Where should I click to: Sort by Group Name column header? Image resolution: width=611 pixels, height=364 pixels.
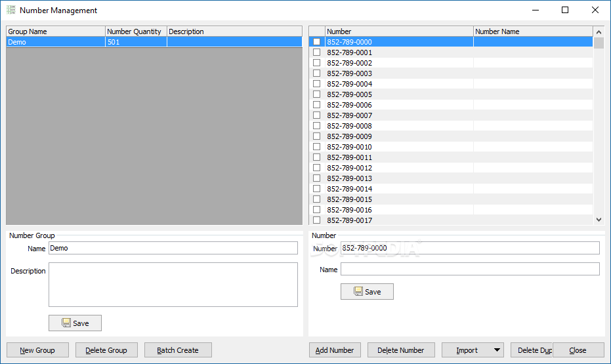[x=56, y=31]
